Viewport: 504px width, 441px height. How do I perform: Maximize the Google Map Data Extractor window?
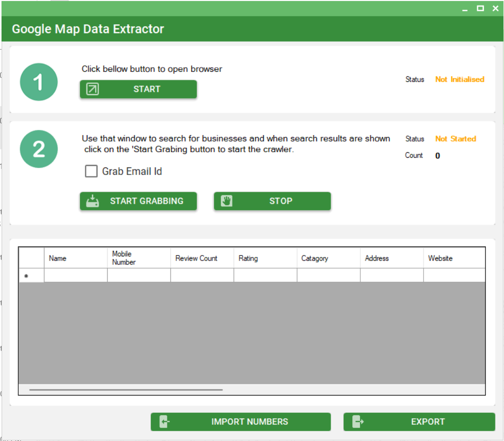[480, 9]
